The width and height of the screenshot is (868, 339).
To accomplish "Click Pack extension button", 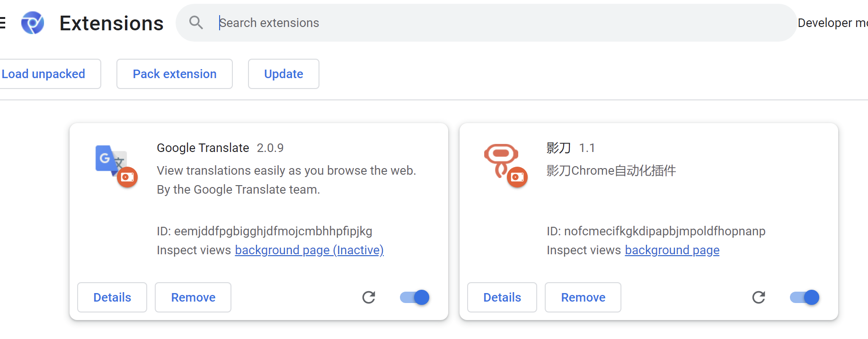I will (175, 74).
